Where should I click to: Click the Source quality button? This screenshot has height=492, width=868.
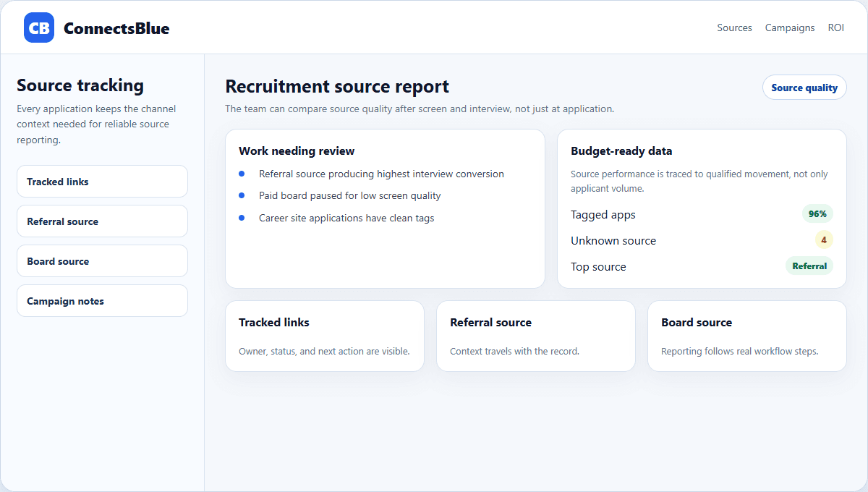pyautogui.click(x=804, y=88)
